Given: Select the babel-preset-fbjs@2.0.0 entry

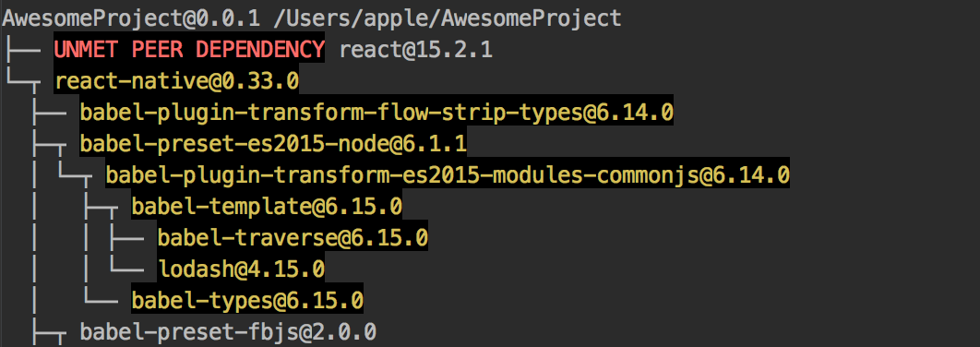Looking at the screenshot, I should coord(228,332).
